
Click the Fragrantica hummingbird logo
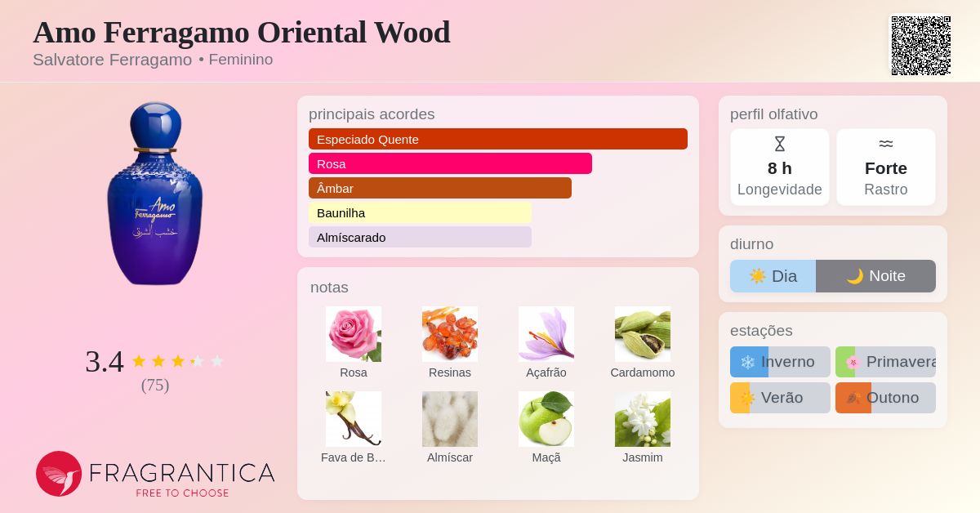(x=59, y=474)
